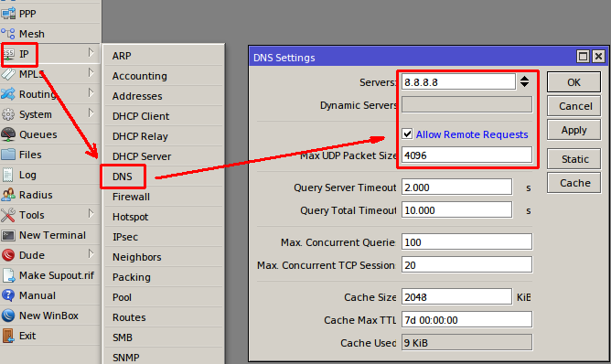Select IPsec menu entry

[164, 237]
